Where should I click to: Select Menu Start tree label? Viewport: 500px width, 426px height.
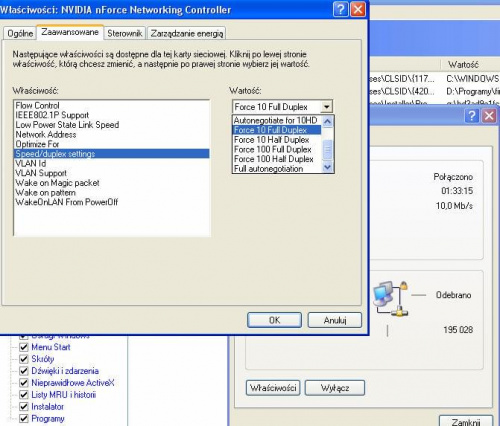coord(51,347)
